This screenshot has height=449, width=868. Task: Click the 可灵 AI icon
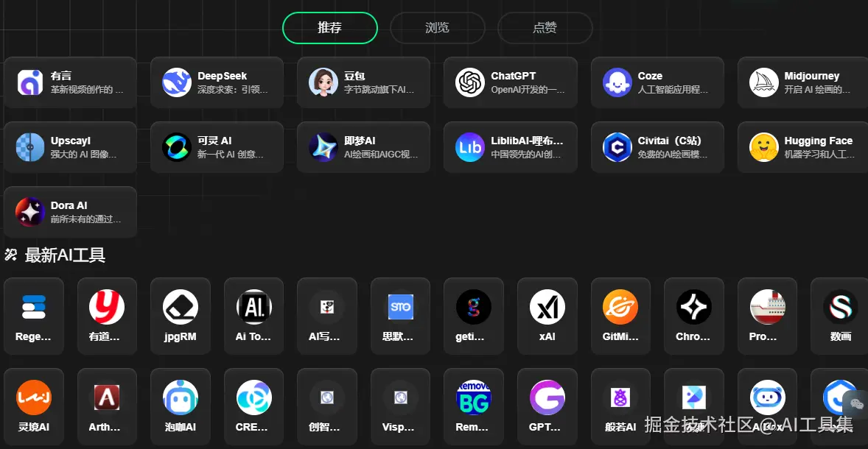(x=177, y=147)
